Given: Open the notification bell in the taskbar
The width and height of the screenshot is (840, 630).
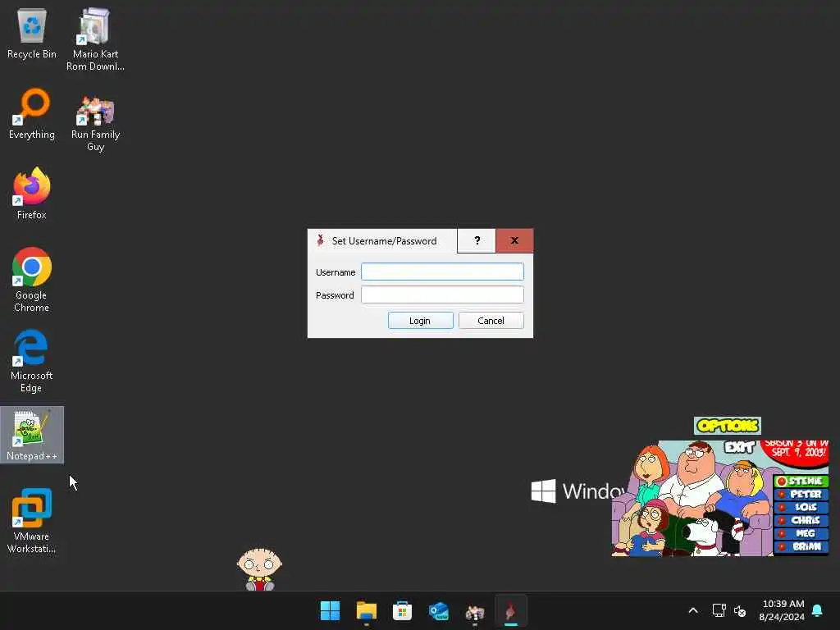Looking at the screenshot, I should click(x=817, y=610).
